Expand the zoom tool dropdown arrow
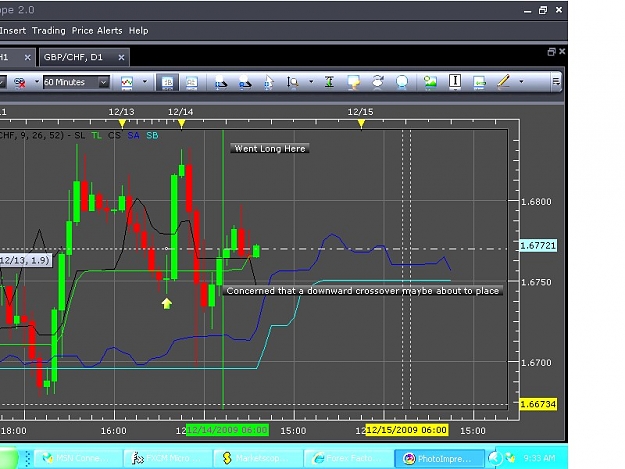Viewport: 625px width, 469px height. point(311,82)
